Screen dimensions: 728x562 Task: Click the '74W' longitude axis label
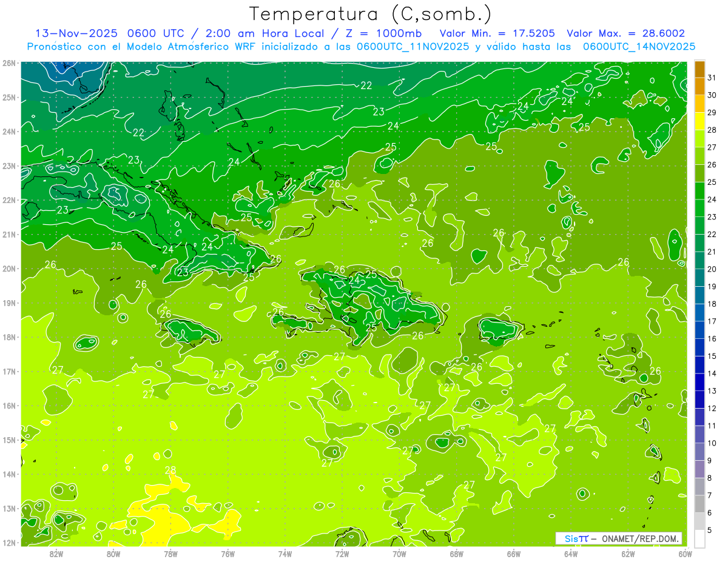coord(285,554)
